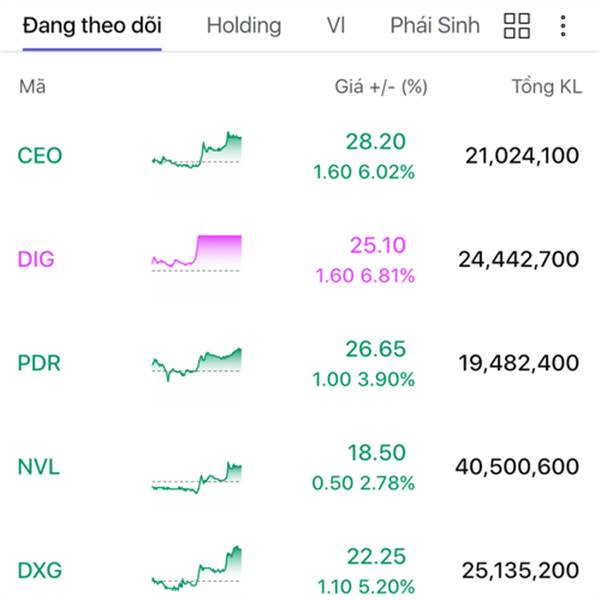
Task: Sort by Tổng KL column header
Action: 547,86
